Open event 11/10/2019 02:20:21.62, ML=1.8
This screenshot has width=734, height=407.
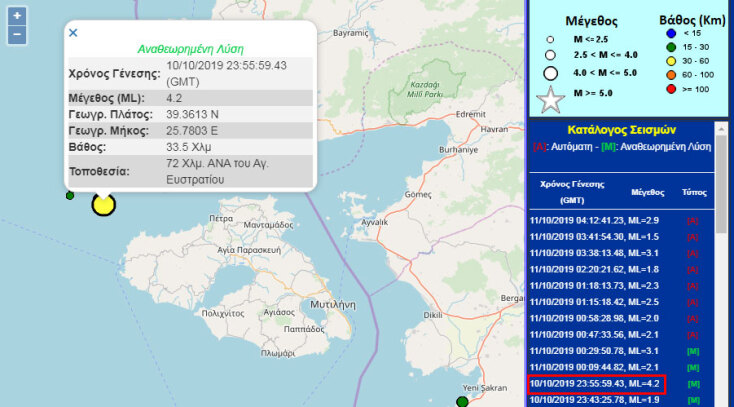(594, 270)
